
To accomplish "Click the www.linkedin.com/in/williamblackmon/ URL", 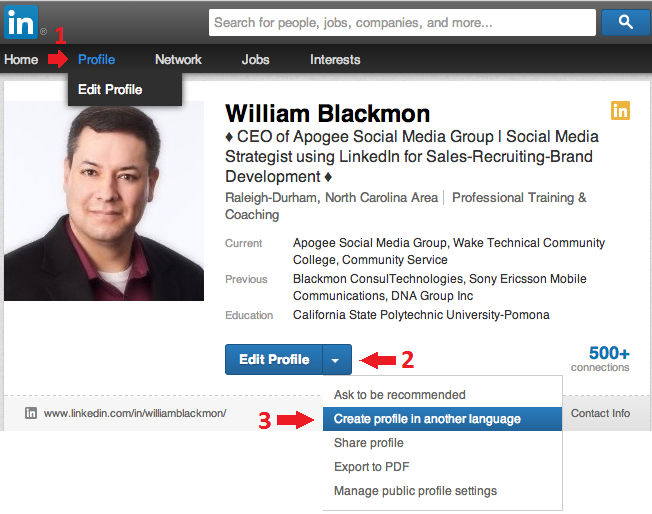I will coord(135,413).
